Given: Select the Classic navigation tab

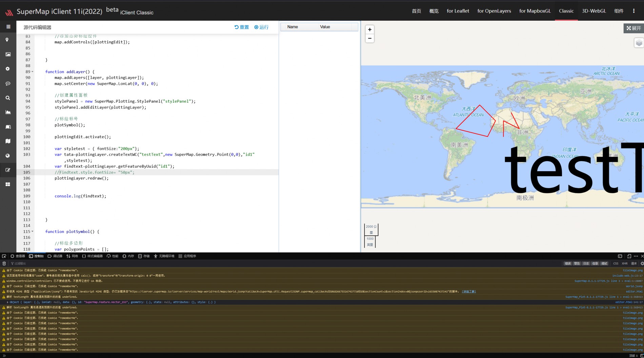Looking at the screenshot, I should coord(566,11).
